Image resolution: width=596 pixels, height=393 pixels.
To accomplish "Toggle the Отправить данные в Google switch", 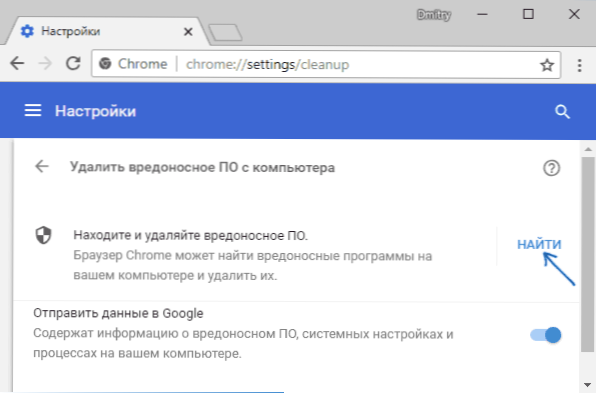I will [x=546, y=335].
